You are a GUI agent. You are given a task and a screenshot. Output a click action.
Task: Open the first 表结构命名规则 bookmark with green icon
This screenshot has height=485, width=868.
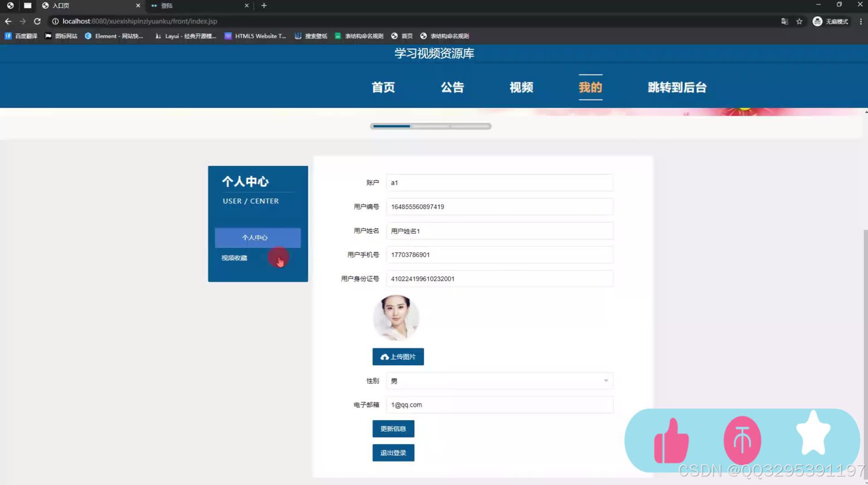point(359,36)
